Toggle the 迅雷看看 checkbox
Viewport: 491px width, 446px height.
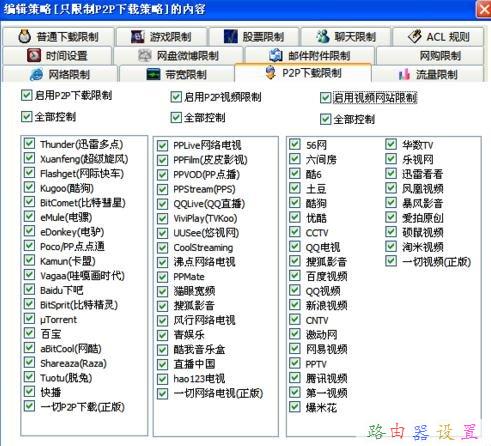(x=391, y=174)
